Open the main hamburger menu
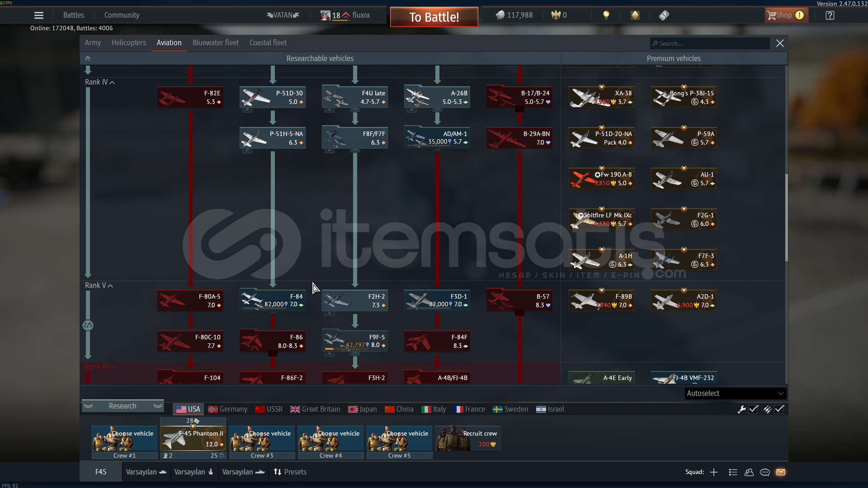The image size is (868, 488). (x=39, y=15)
